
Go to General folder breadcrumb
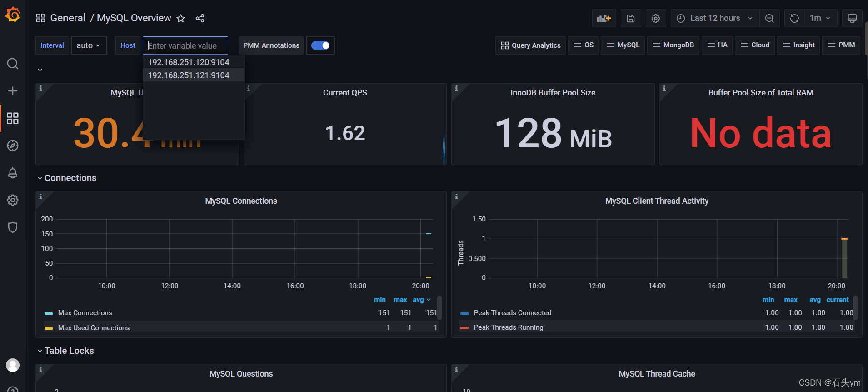[x=68, y=18]
